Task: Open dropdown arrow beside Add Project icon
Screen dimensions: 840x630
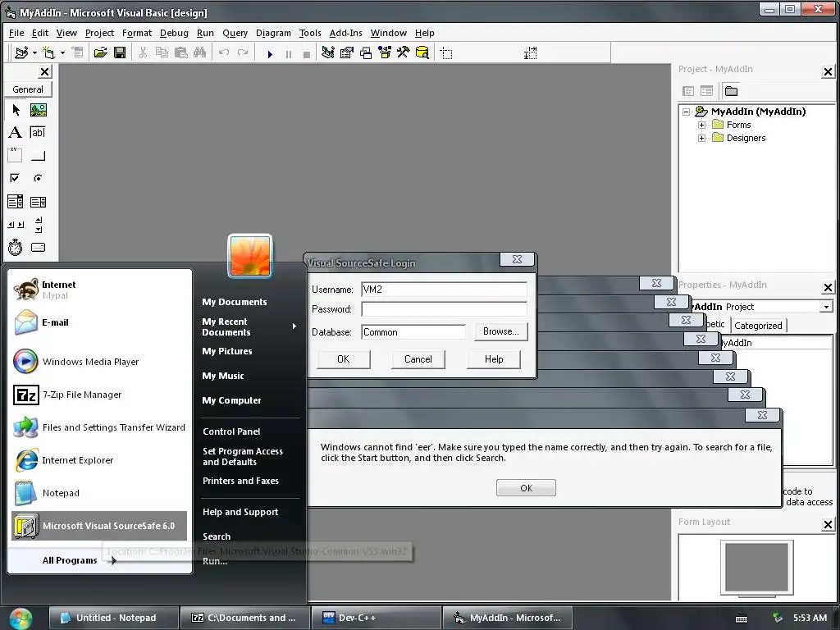Action: 34,52
